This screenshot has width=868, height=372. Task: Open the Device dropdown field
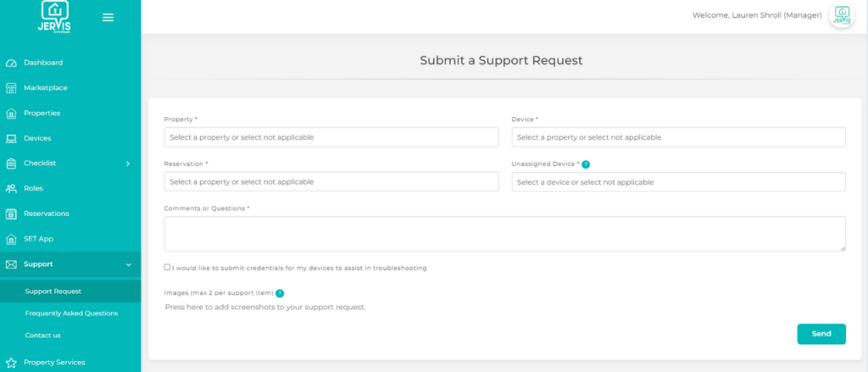(678, 137)
